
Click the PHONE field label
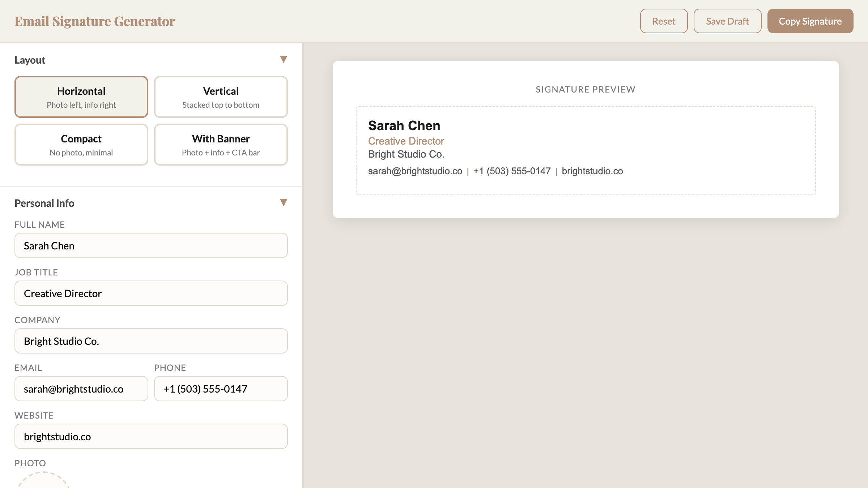pyautogui.click(x=170, y=368)
